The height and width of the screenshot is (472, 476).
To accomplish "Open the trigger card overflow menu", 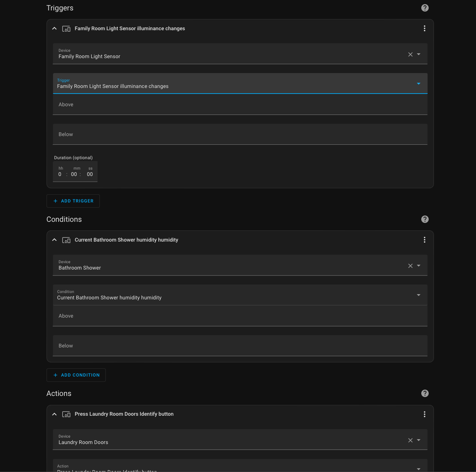I will tap(424, 28).
